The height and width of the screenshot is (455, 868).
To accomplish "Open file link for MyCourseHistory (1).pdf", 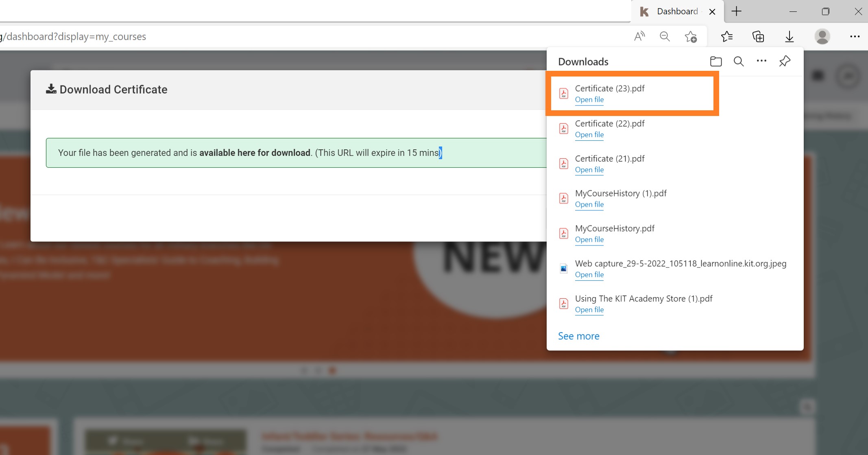I will point(589,205).
